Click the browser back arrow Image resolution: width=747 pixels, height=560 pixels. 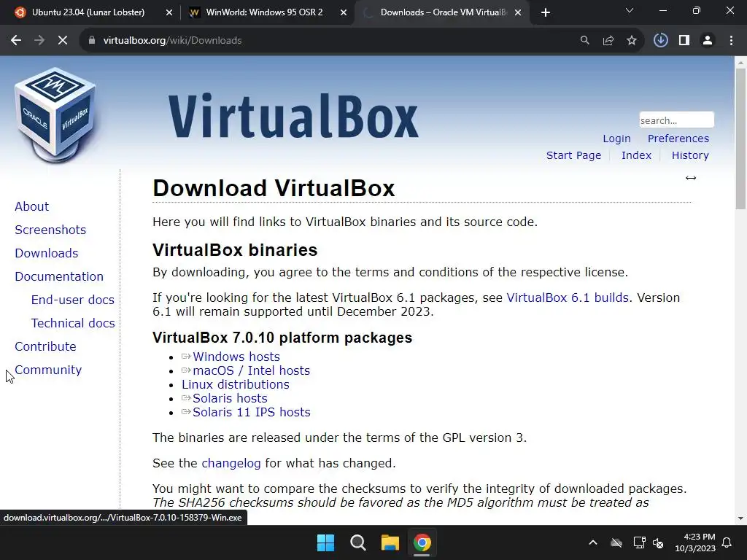16,41
